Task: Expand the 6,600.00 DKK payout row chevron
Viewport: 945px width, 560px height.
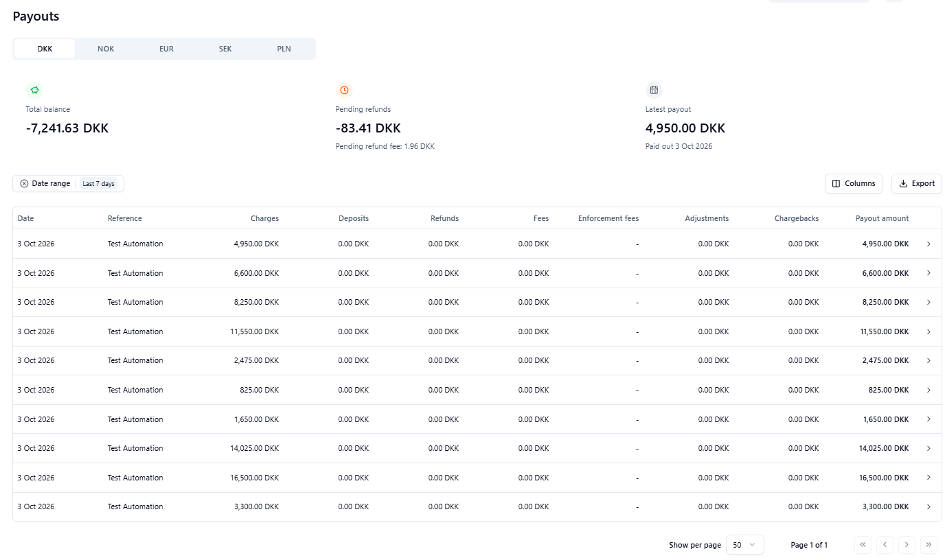Action: (x=929, y=273)
